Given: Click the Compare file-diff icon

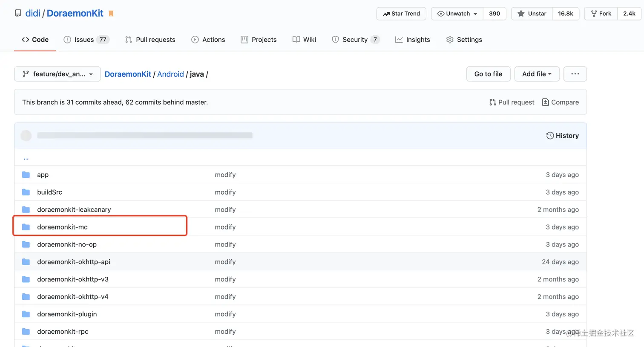Looking at the screenshot, I should (x=545, y=102).
